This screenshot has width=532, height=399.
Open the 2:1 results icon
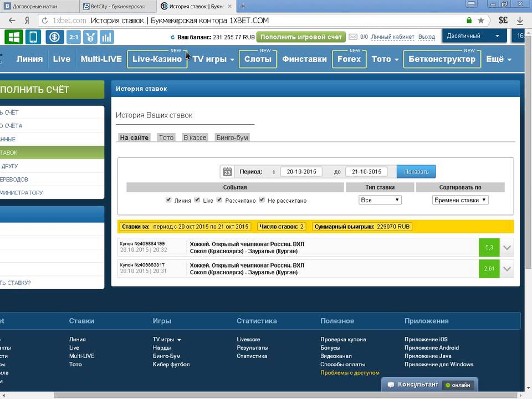click(73, 37)
